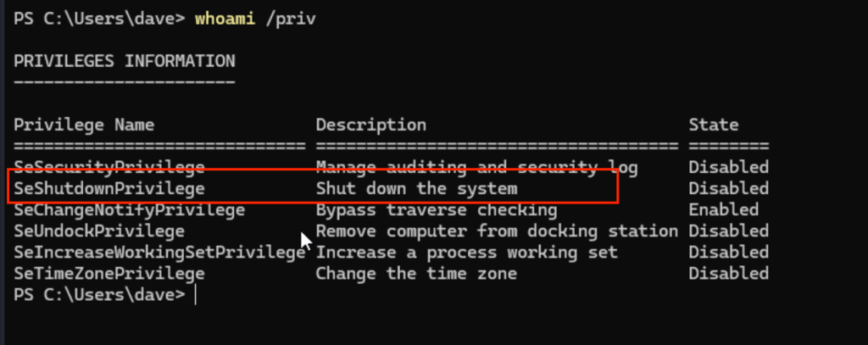The height and width of the screenshot is (345, 868).
Task: Click the SeChangeNotifyPrivilege entry name
Action: 129,209
